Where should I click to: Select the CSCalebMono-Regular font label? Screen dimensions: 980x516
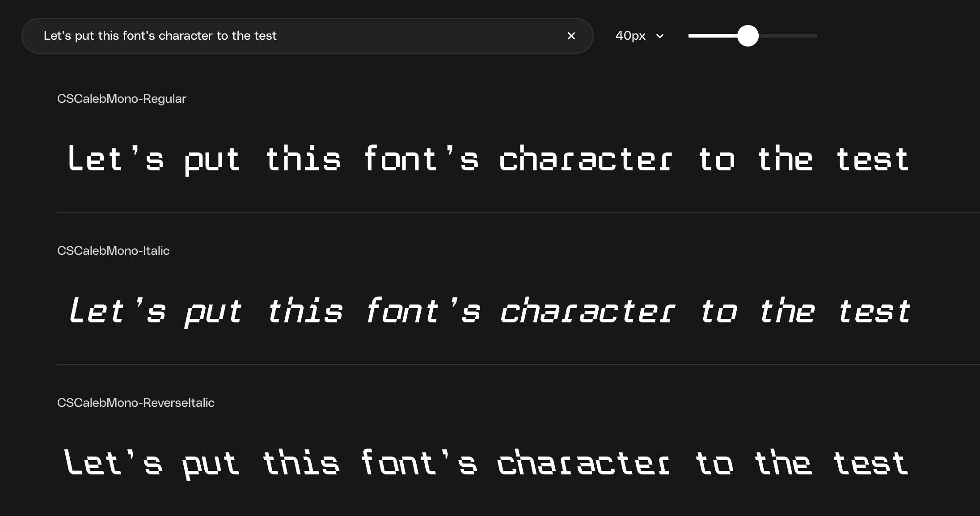coord(121,99)
